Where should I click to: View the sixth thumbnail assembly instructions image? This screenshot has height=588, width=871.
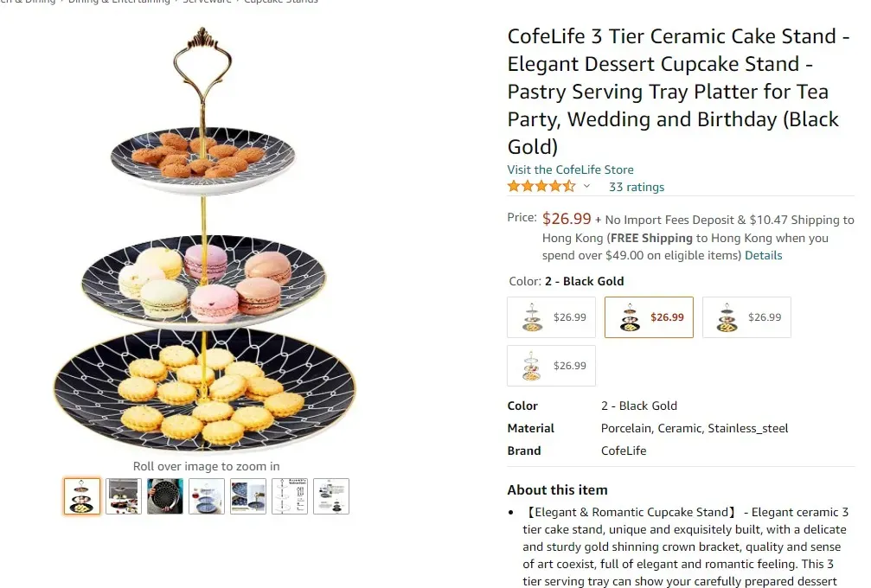(x=290, y=495)
